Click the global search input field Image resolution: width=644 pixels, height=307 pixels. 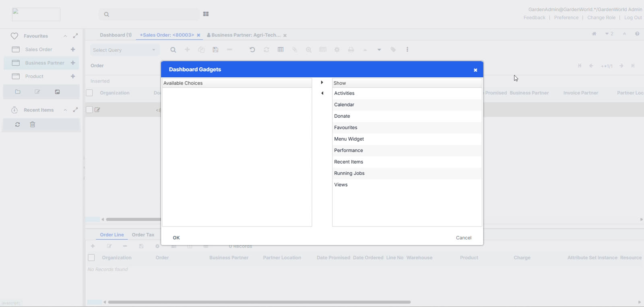tap(149, 14)
